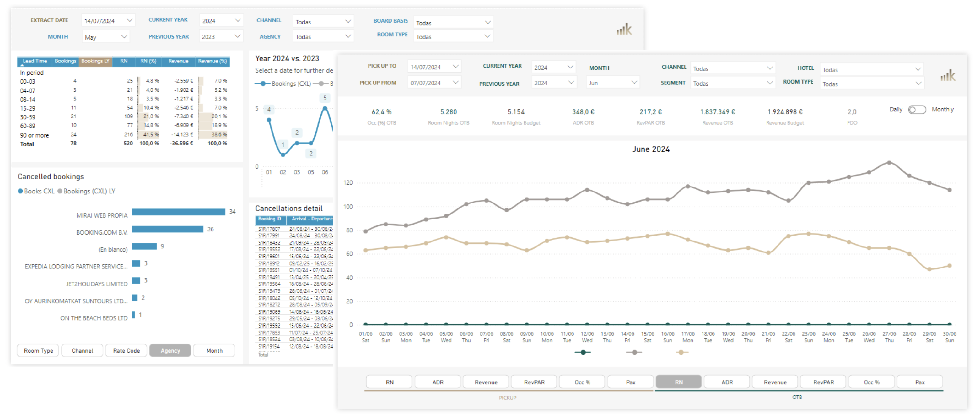
Task: Click the Pax button in the OTB group
Action: [x=919, y=382]
